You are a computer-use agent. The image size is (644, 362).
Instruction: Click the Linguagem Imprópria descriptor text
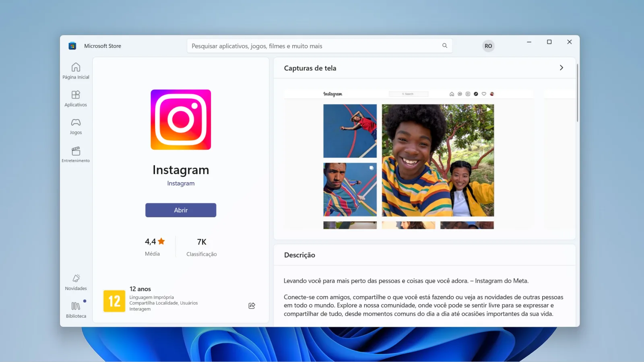[x=152, y=297]
